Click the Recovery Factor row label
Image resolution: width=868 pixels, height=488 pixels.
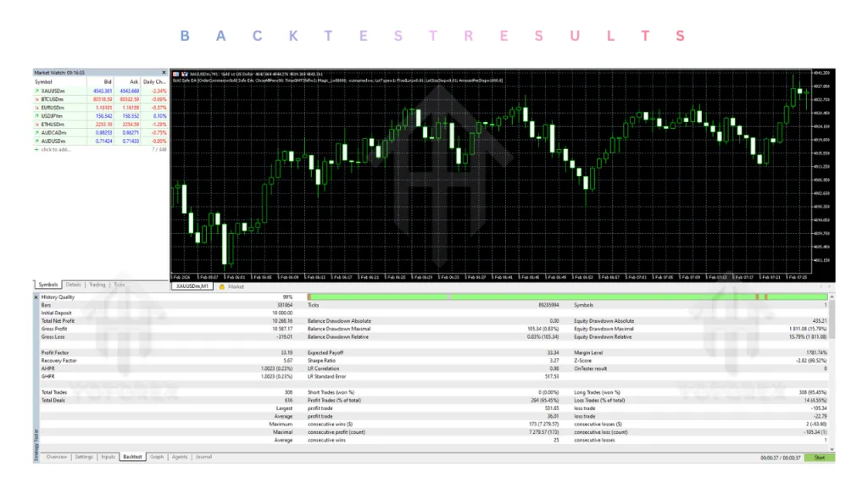[58, 361]
